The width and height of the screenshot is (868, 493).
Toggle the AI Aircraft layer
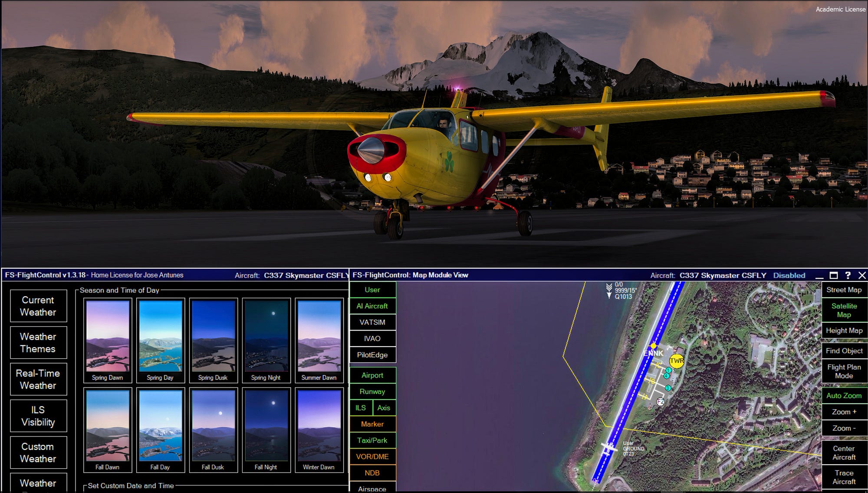pos(372,306)
